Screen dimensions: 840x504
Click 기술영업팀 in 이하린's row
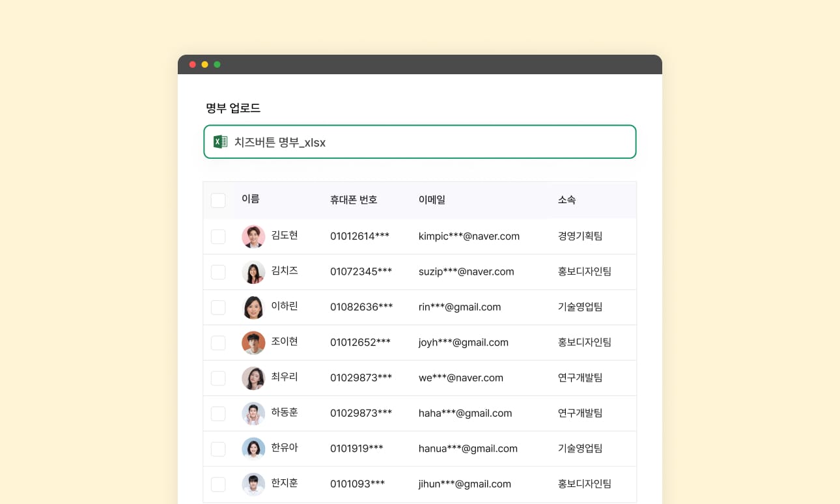580,307
